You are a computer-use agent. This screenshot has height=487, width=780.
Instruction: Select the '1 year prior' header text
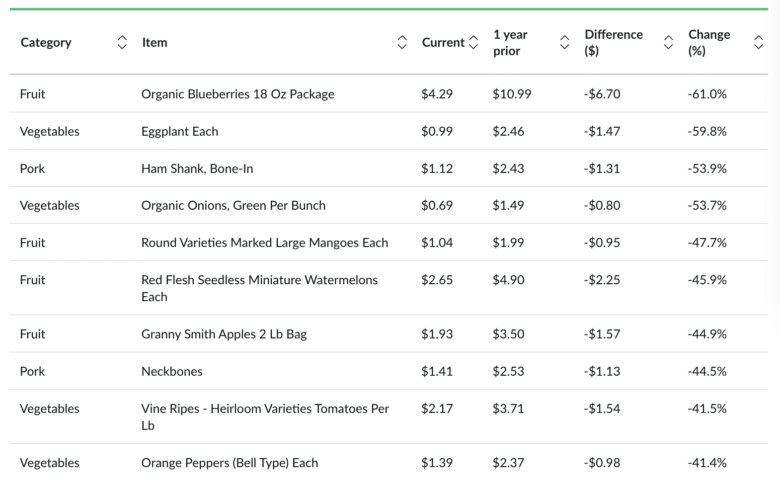[x=510, y=42]
